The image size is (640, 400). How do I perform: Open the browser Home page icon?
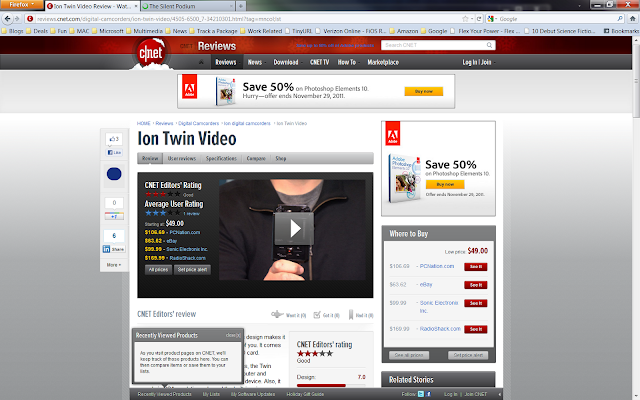[632, 19]
